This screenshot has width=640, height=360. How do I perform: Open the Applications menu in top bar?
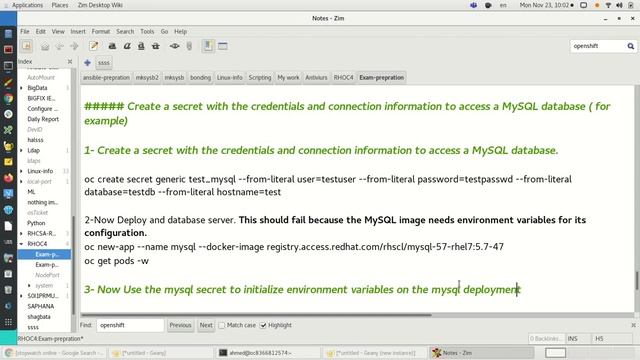click(27, 5)
